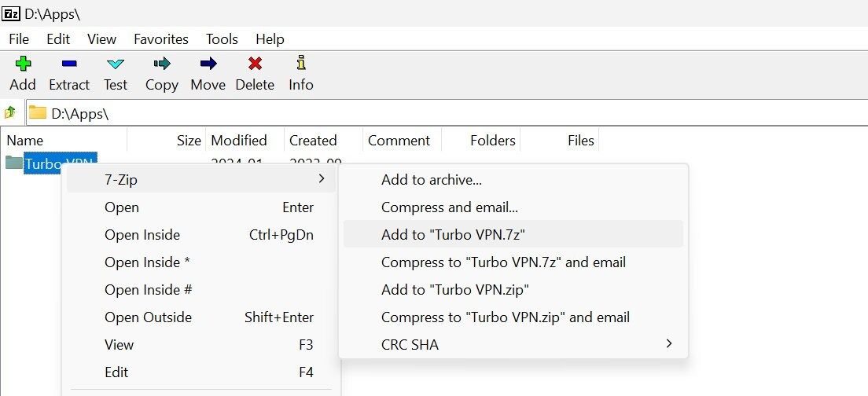Sort by the Name column header
Screen dimensions: 868x396
(x=64, y=141)
